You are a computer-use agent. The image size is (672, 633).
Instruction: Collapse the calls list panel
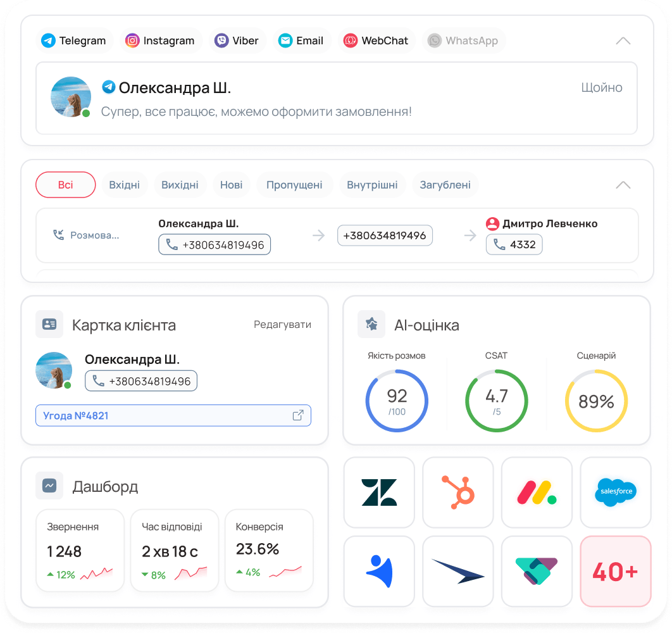click(x=623, y=185)
